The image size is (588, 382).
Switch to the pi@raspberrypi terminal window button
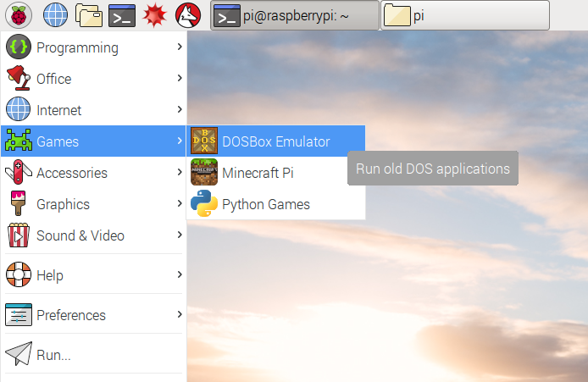(295, 15)
